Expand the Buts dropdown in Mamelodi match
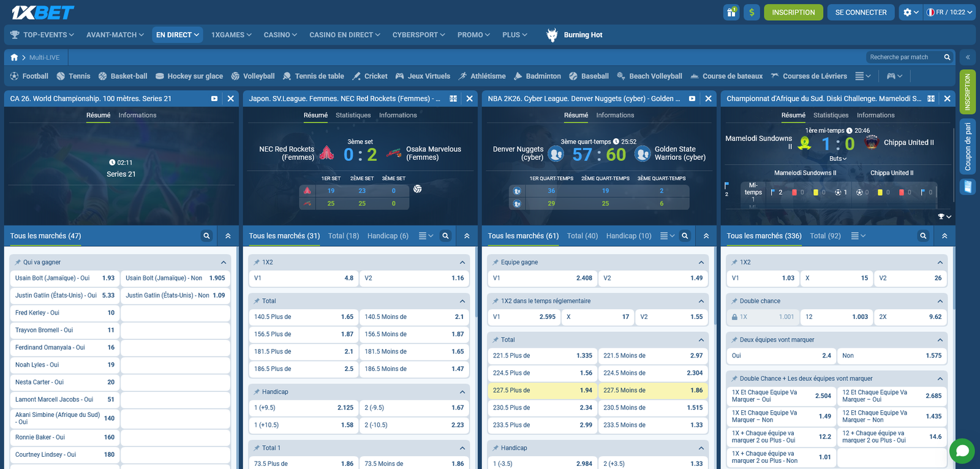 coord(838,159)
